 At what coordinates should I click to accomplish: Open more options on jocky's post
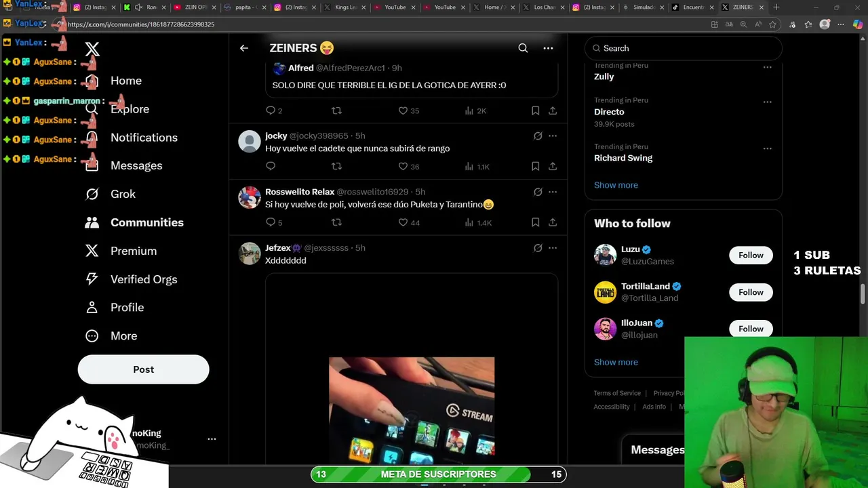[x=553, y=136]
